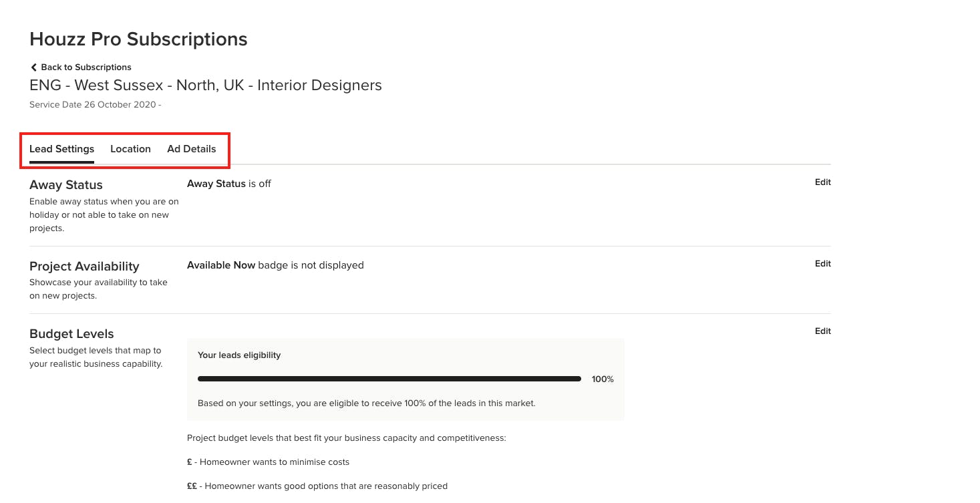The height and width of the screenshot is (503, 980).
Task: Click the Project Availability section heading
Action: (84, 267)
